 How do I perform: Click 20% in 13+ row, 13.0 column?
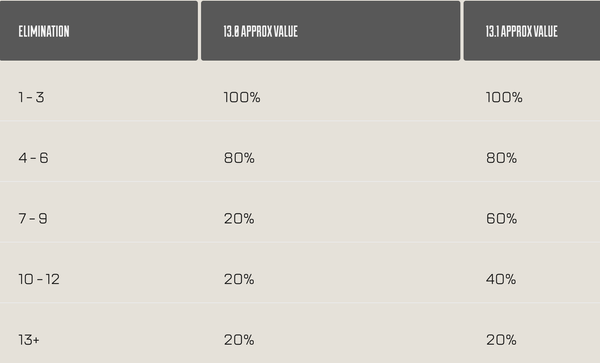[x=239, y=340]
